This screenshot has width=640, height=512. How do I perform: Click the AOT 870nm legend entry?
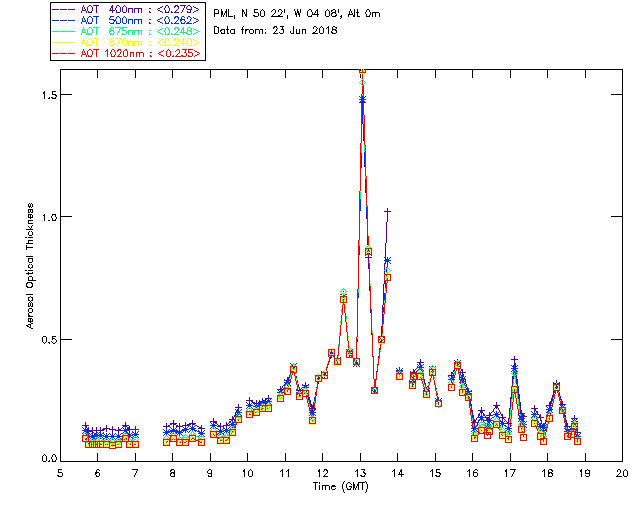[x=127, y=42]
